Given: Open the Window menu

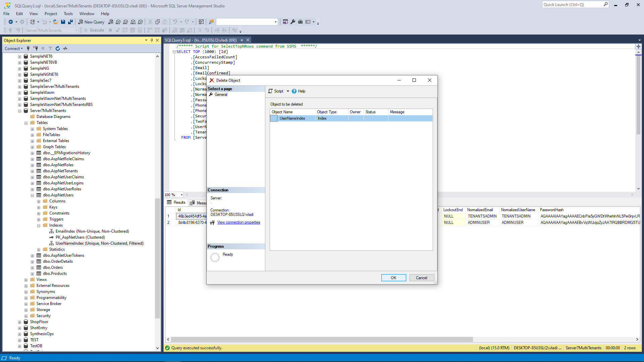Looking at the screenshot, I should click(87, 14).
